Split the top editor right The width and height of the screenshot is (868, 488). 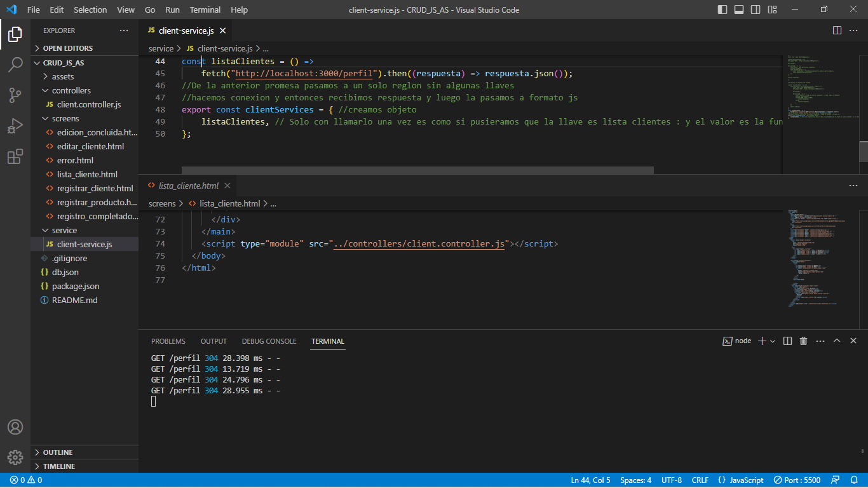coord(837,30)
